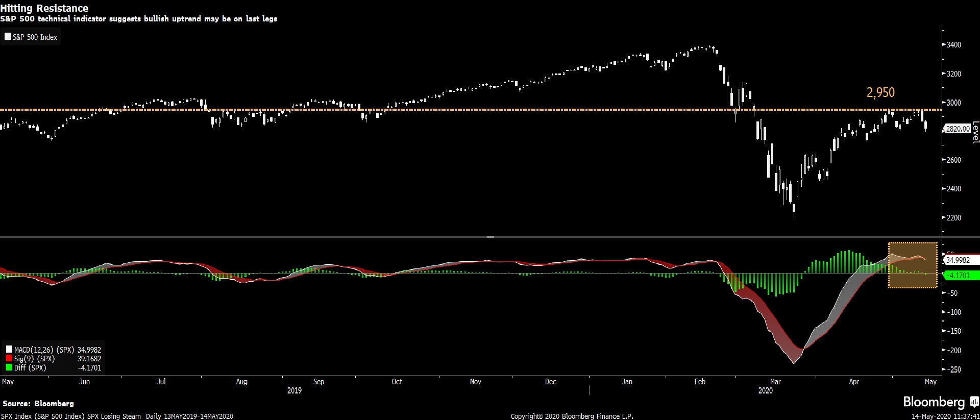
Task: Click the 3400 price axis label
Action: (x=953, y=45)
